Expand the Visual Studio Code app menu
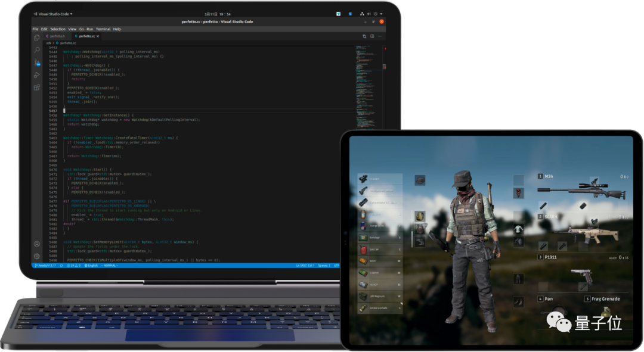 [x=53, y=14]
